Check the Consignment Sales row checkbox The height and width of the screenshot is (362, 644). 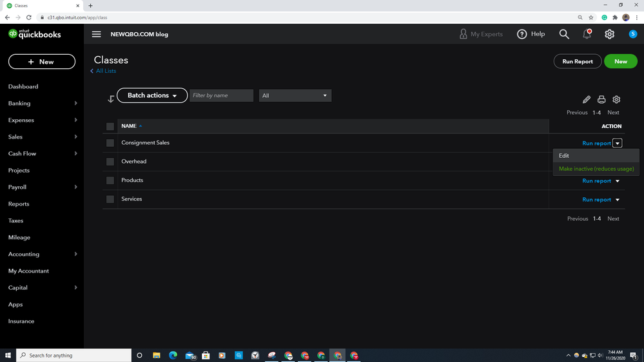110,143
